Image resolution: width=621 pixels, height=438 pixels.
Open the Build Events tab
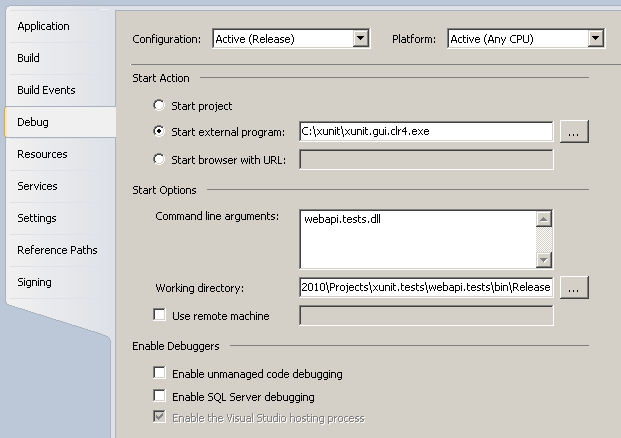60,90
